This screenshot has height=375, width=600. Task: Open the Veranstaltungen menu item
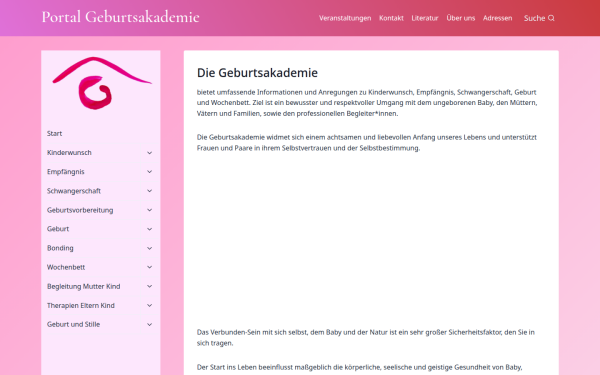click(x=345, y=18)
